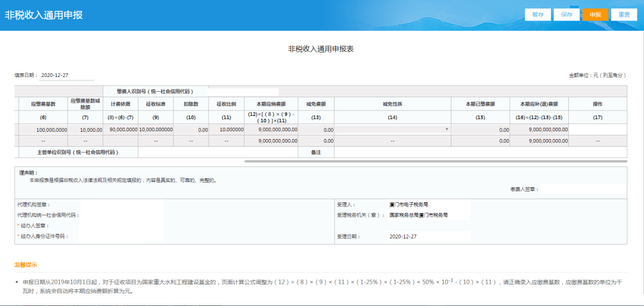644x306 pixels.
Task: Reset the form using 重置
Action: click(624, 15)
